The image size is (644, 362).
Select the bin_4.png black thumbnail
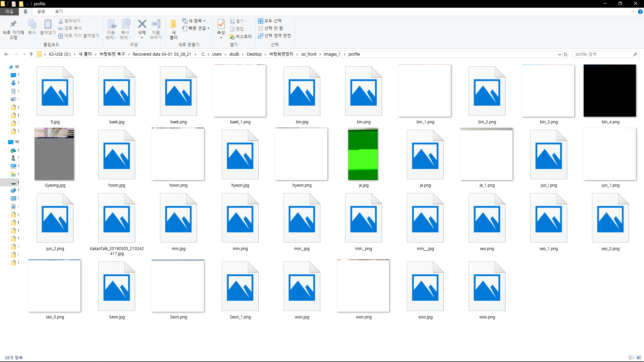click(x=610, y=91)
